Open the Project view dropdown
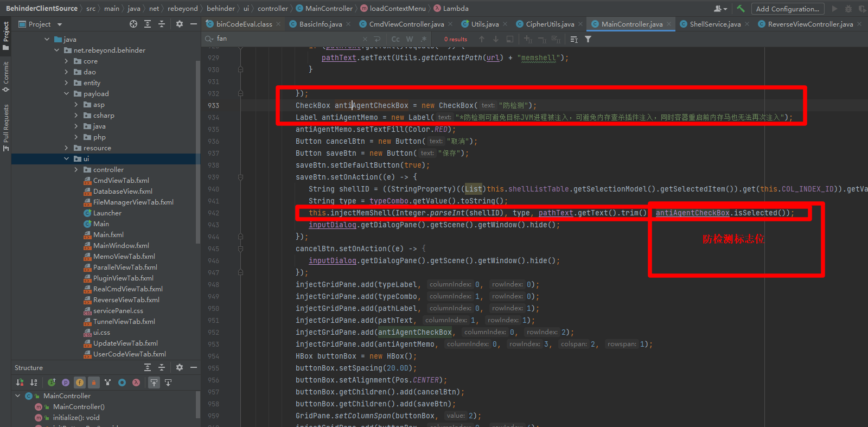The height and width of the screenshot is (427, 868). [60, 24]
